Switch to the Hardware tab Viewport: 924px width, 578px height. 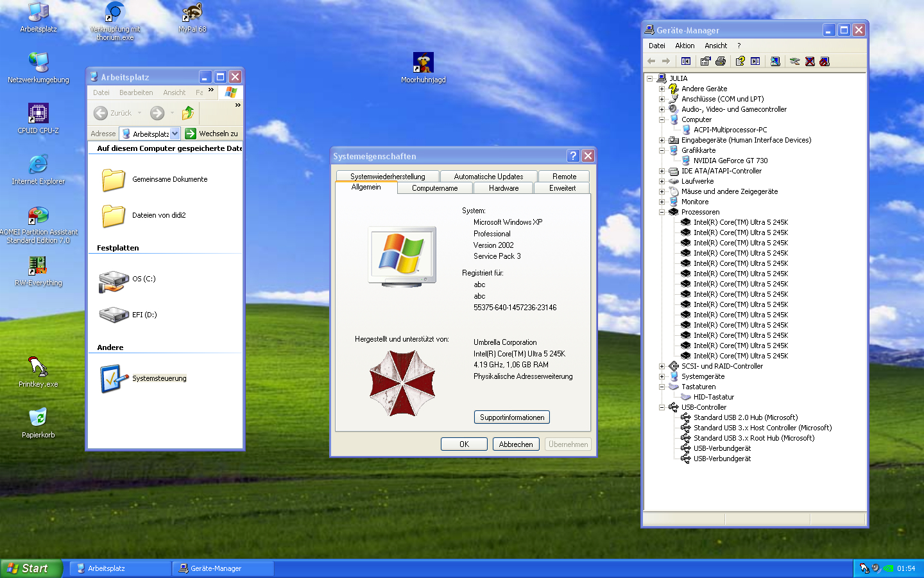(503, 188)
